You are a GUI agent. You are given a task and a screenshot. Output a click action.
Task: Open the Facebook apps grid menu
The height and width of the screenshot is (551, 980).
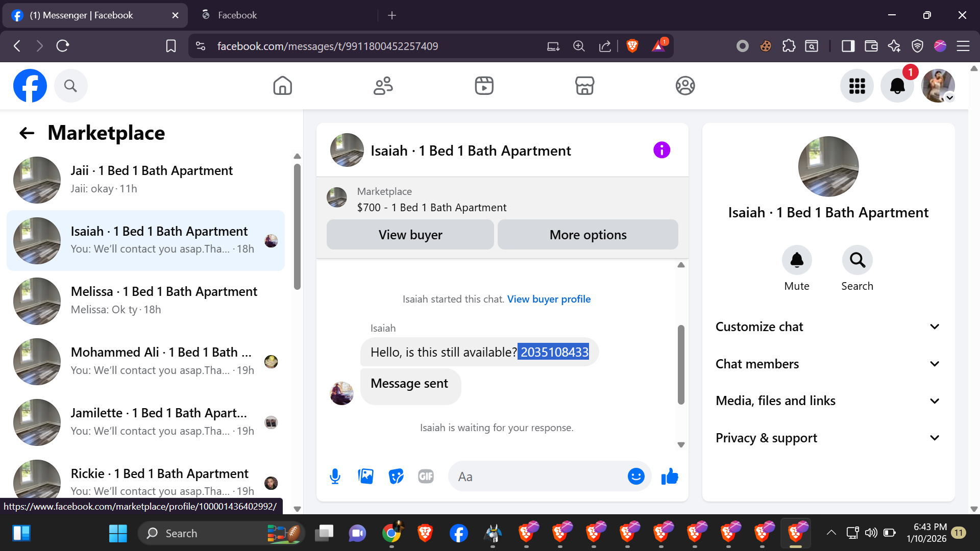point(857,86)
